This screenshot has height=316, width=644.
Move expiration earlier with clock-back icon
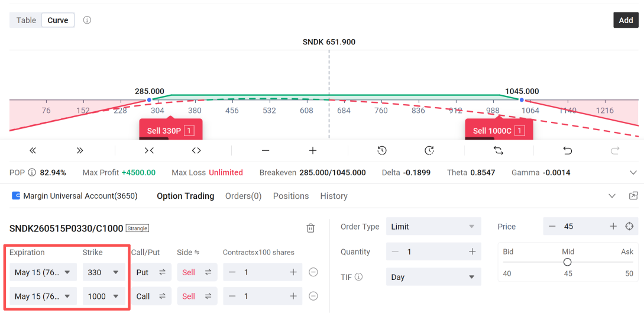click(x=382, y=151)
